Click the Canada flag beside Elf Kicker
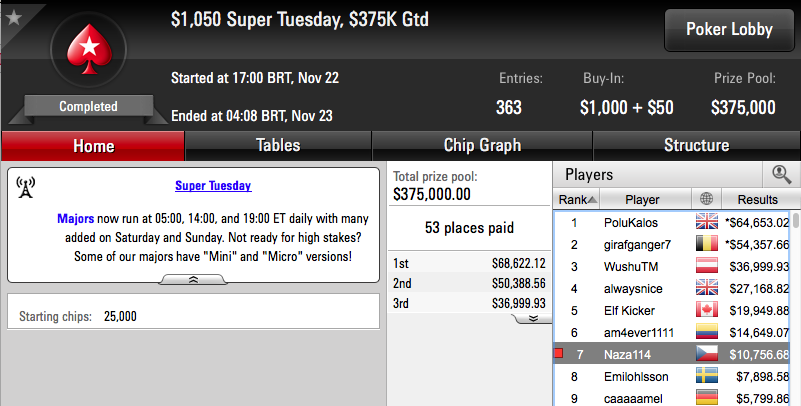801x406 pixels. pos(707,309)
